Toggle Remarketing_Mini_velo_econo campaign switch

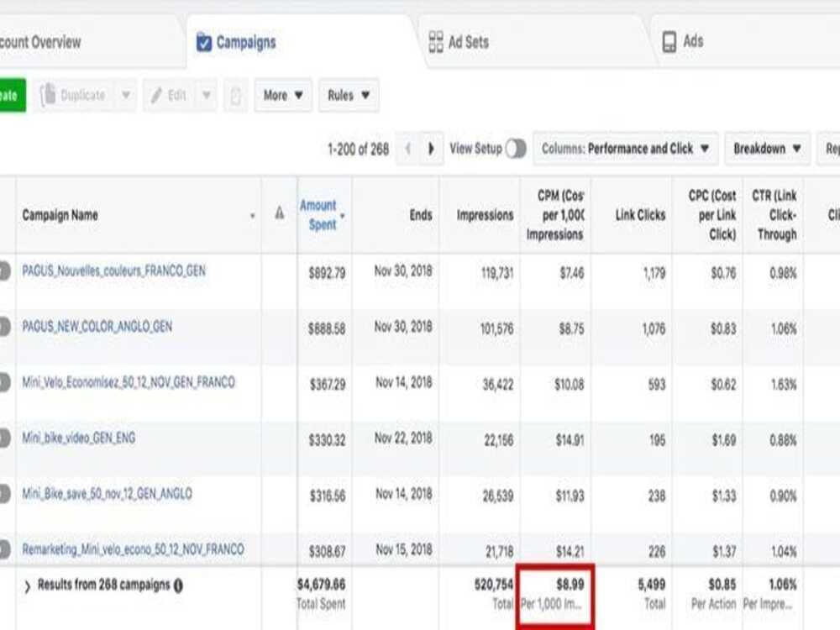[4, 549]
